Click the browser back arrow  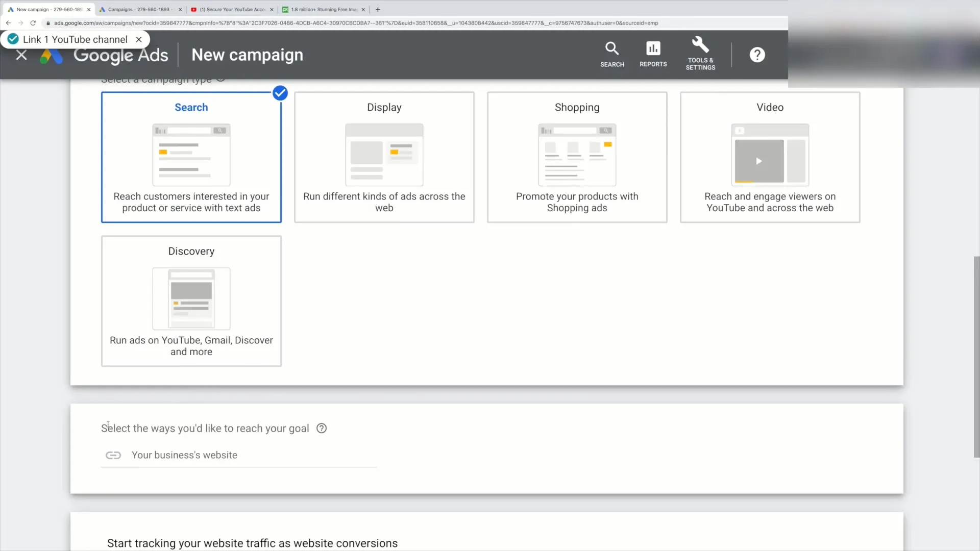(8, 23)
